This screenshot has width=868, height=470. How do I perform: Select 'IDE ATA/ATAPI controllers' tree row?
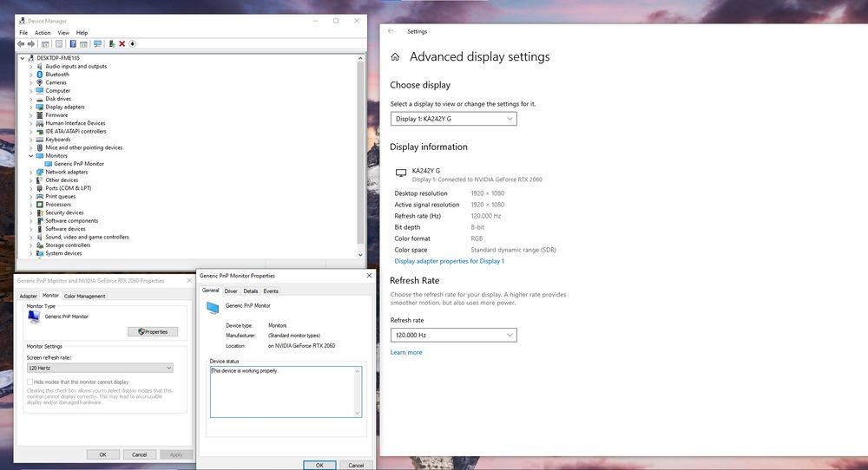pyautogui.click(x=76, y=132)
